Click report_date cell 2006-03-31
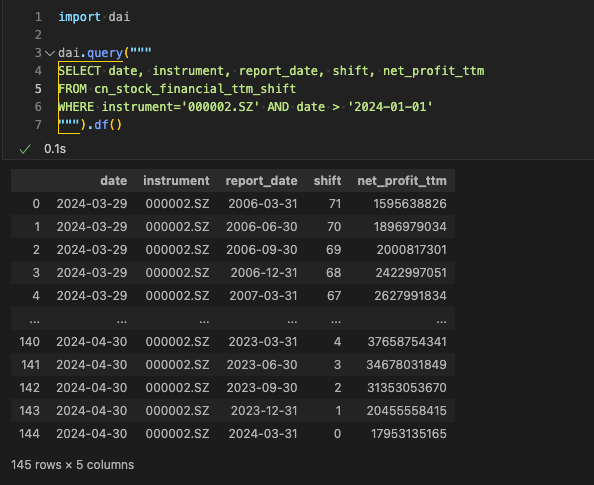The image size is (594, 485). 263,204
